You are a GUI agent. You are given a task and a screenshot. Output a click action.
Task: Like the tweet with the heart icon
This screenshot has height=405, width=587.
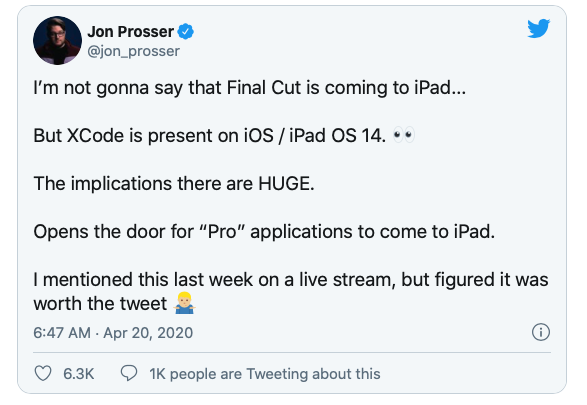43,373
